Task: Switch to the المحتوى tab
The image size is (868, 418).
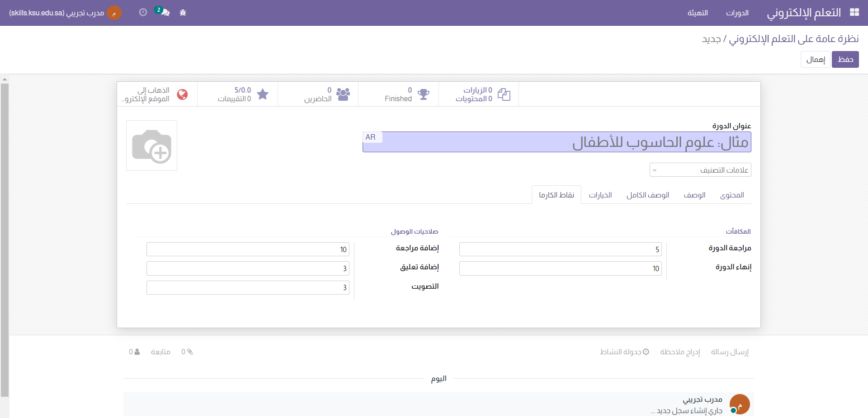Action: coord(732,195)
